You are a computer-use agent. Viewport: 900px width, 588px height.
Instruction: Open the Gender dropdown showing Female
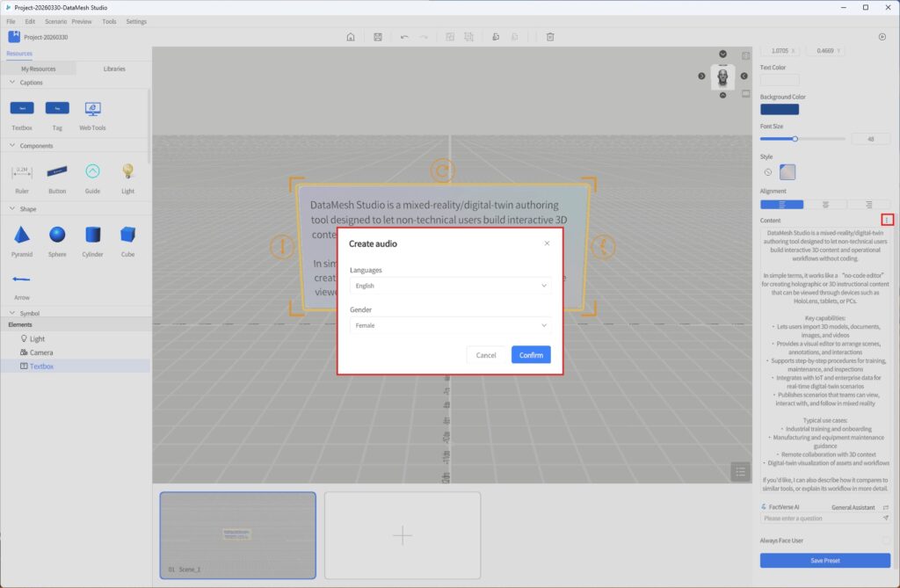tap(449, 325)
